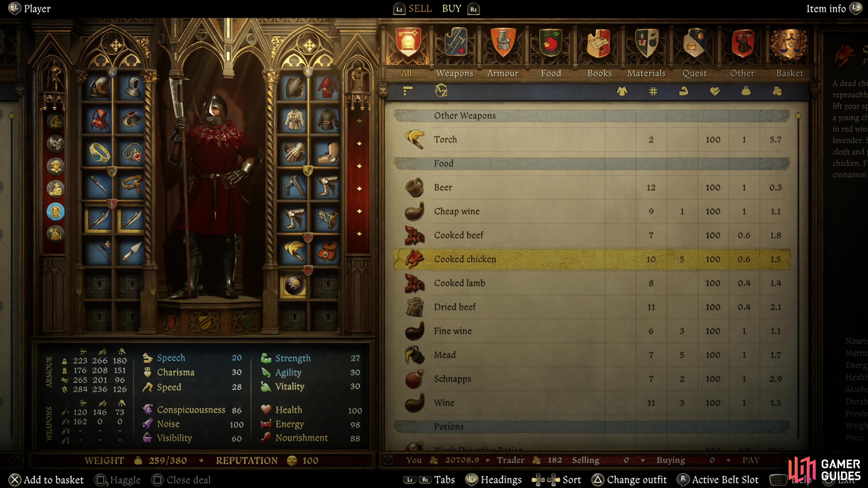This screenshot has width=868, height=488.
Task: Click the ring equipment slot
Action: (99, 152)
